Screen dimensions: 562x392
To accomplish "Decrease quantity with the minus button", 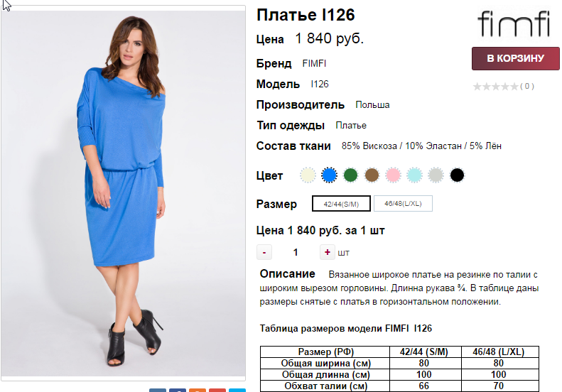I will [264, 252].
